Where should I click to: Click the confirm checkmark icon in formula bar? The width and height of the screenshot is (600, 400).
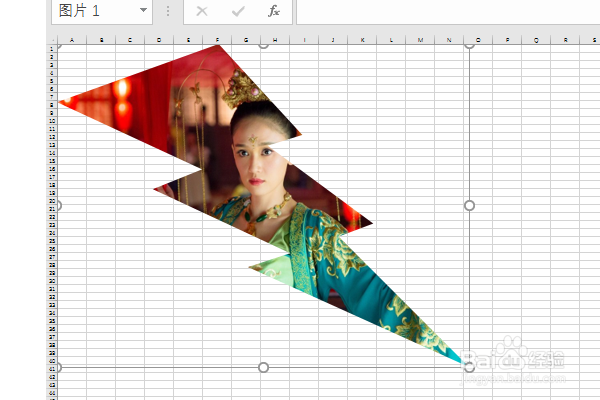238,11
